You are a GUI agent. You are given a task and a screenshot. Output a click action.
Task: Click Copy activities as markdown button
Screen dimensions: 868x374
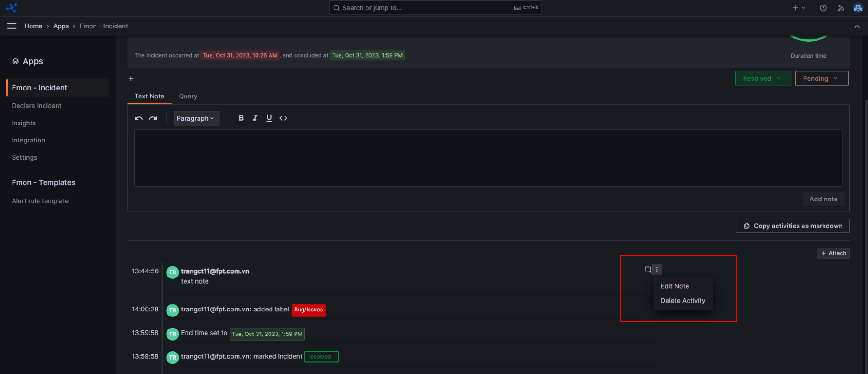792,226
